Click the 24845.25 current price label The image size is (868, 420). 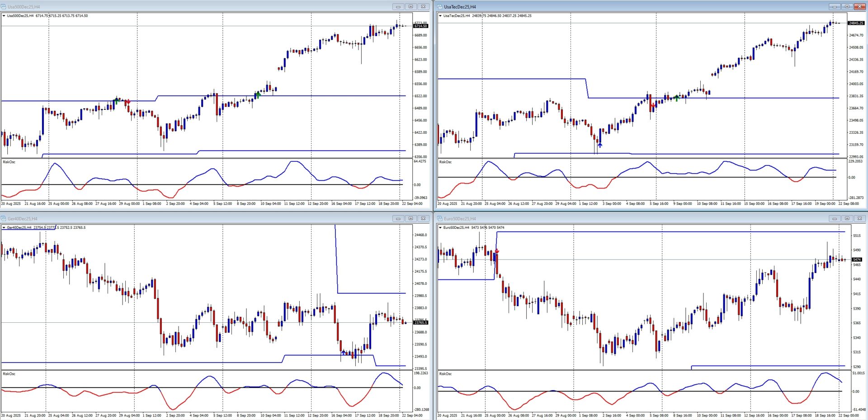pos(856,23)
